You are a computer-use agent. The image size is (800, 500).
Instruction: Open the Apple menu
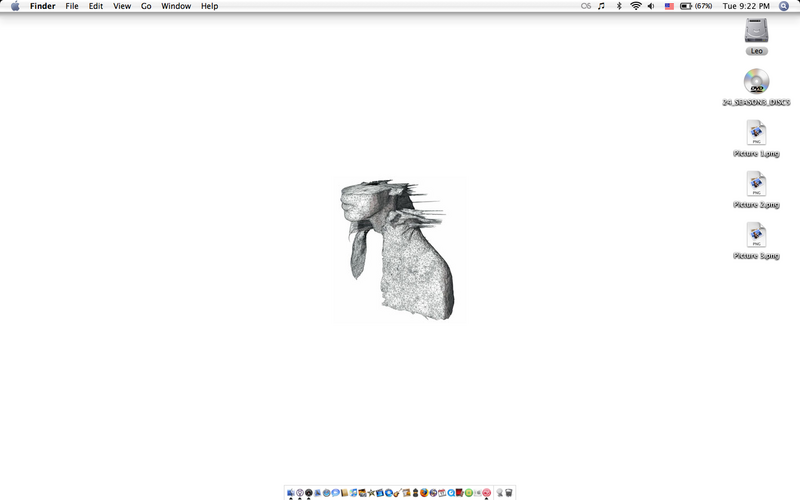15,6
